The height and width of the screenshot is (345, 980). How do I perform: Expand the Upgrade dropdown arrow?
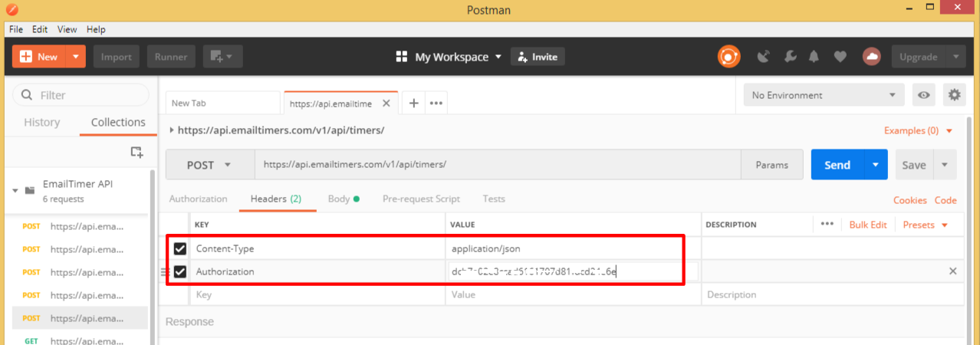(x=955, y=57)
